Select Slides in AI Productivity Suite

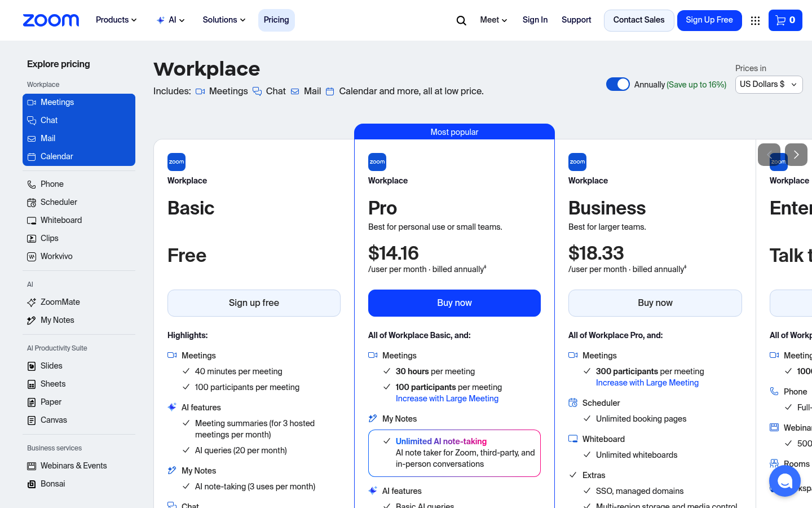point(79,366)
